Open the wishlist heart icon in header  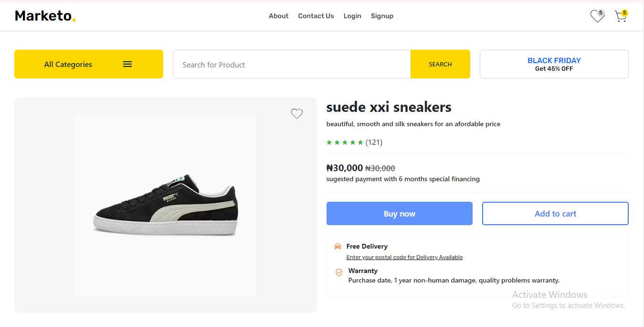(597, 17)
